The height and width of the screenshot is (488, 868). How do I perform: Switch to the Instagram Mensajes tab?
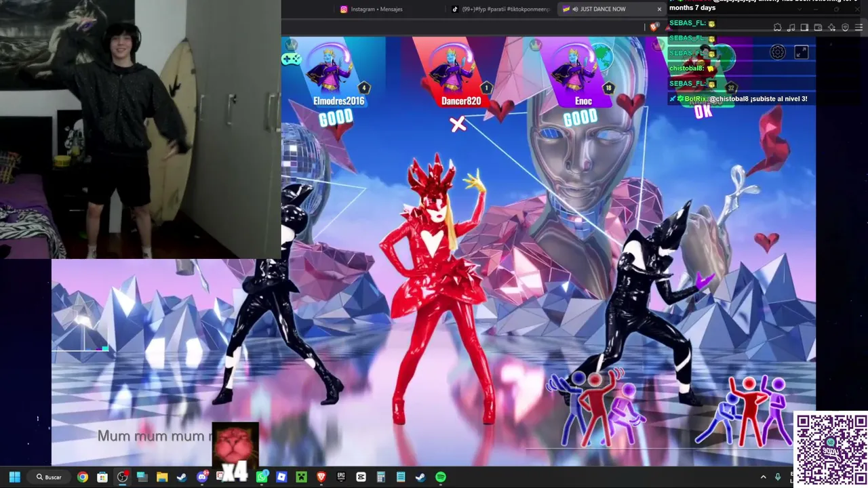point(376,9)
